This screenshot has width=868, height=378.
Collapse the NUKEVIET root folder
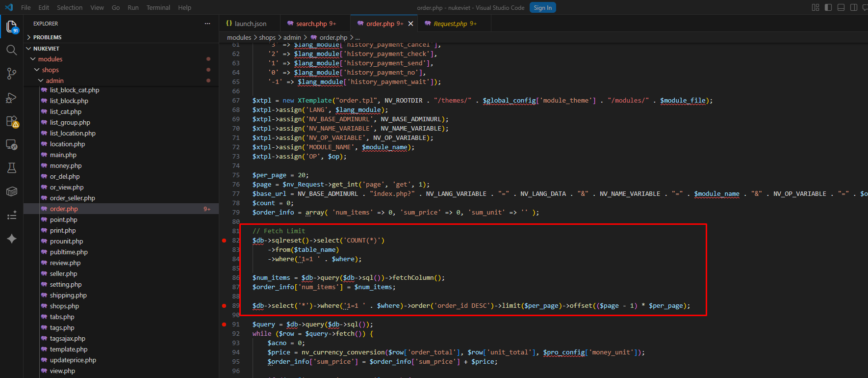[121, 49]
